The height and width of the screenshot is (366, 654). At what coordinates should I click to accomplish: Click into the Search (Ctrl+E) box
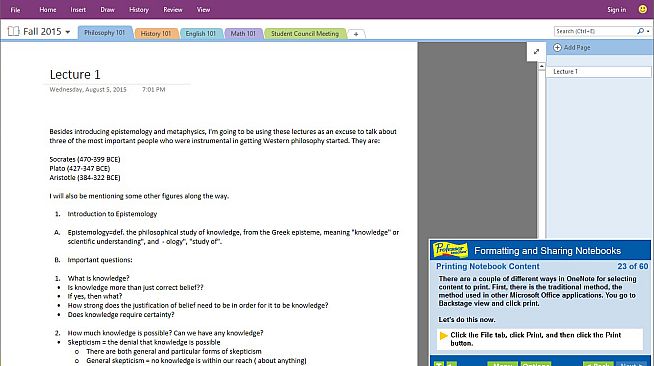(x=594, y=31)
